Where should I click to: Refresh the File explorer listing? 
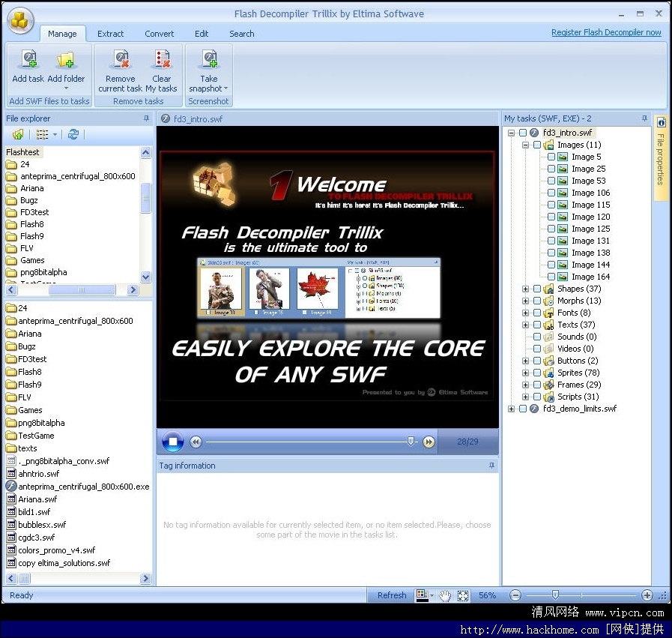tap(73, 135)
